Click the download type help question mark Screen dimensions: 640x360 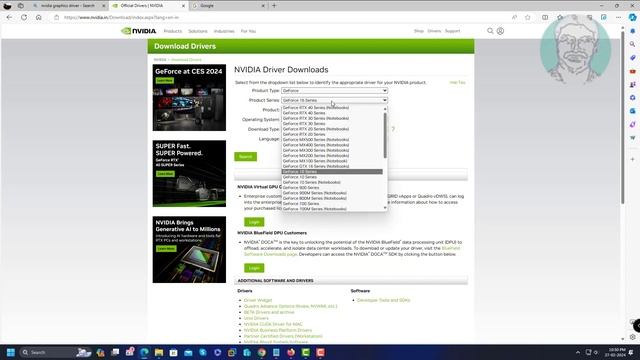click(393, 129)
